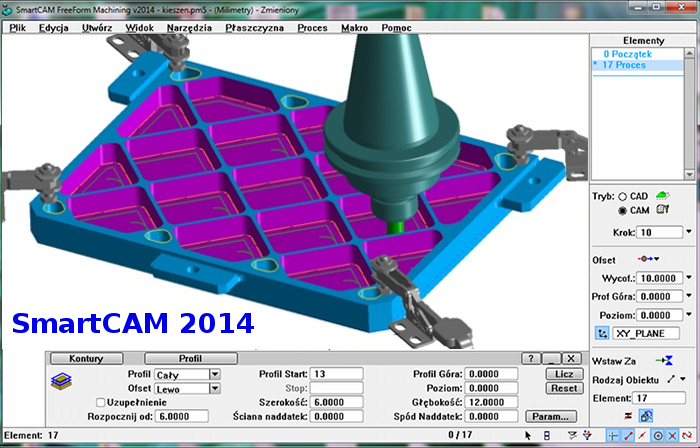Enable the Uzupełnienie checkbox
Viewport: 700px width, 448px height.
tap(101, 402)
